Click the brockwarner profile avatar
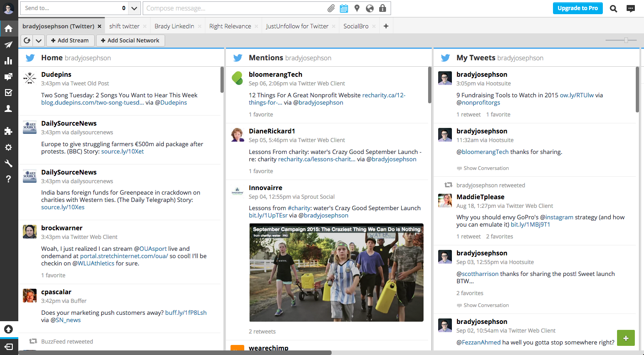Image resolution: width=644 pixels, height=355 pixels. (x=30, y=232)
